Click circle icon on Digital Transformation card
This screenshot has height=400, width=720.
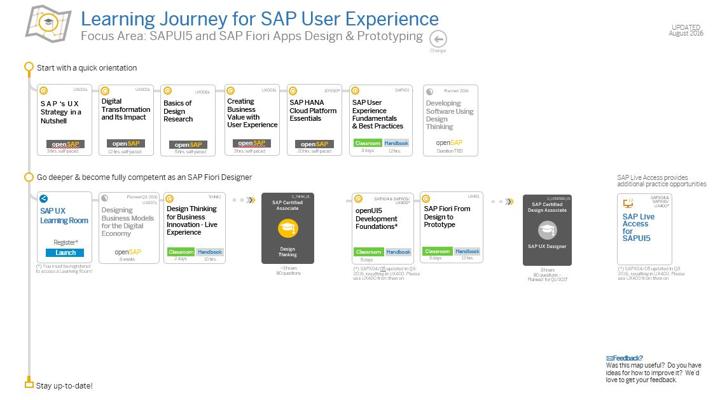[105, 91]
